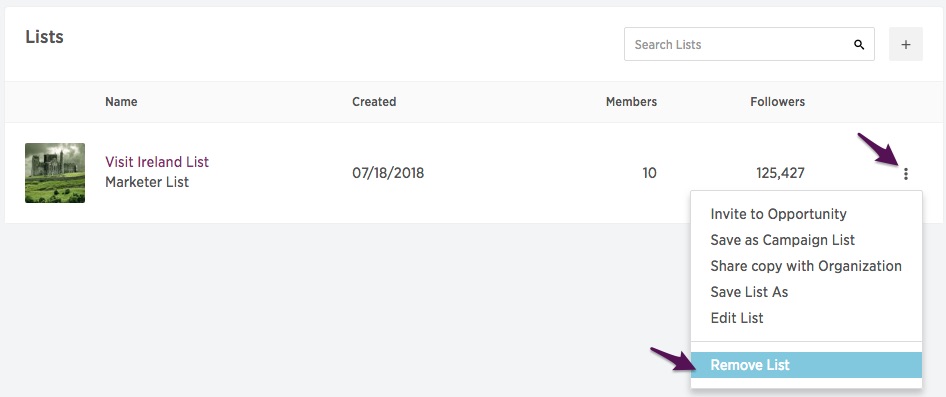This screenshot has width=946, height=397.
Task: Focus the Search Lists input field
Action: click(749, 44)
